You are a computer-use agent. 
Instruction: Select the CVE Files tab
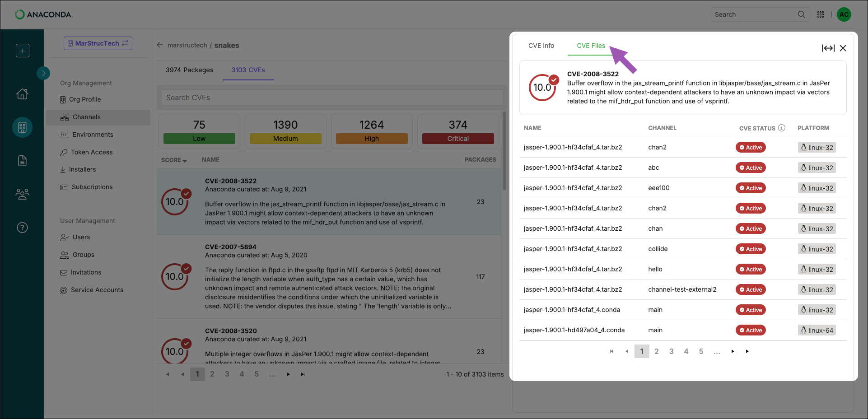pyautogui.click(x=591, y=46)
